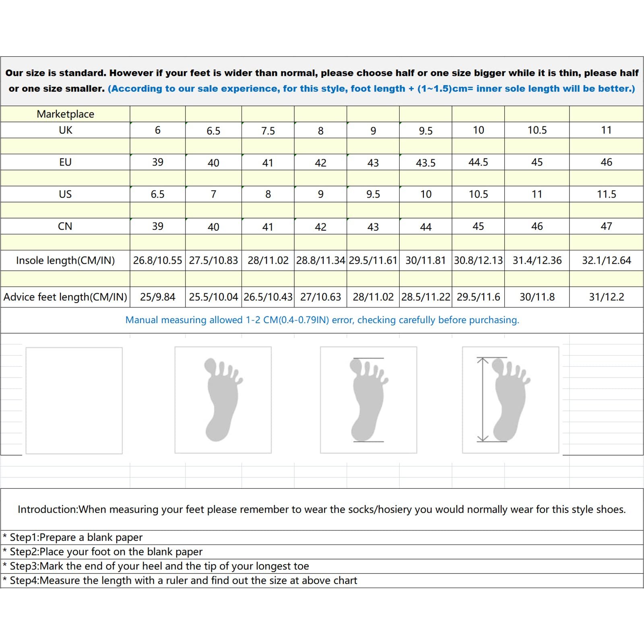The height and width of the screenshot is (644, 644).
Task: Click the blue manual measuring error note
Action: click(322, 320)
